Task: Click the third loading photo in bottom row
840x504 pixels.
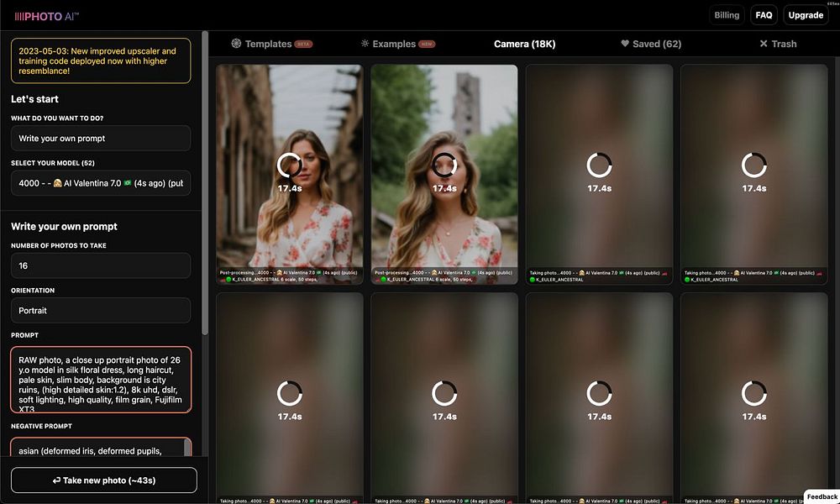Action: coord(599,398)
